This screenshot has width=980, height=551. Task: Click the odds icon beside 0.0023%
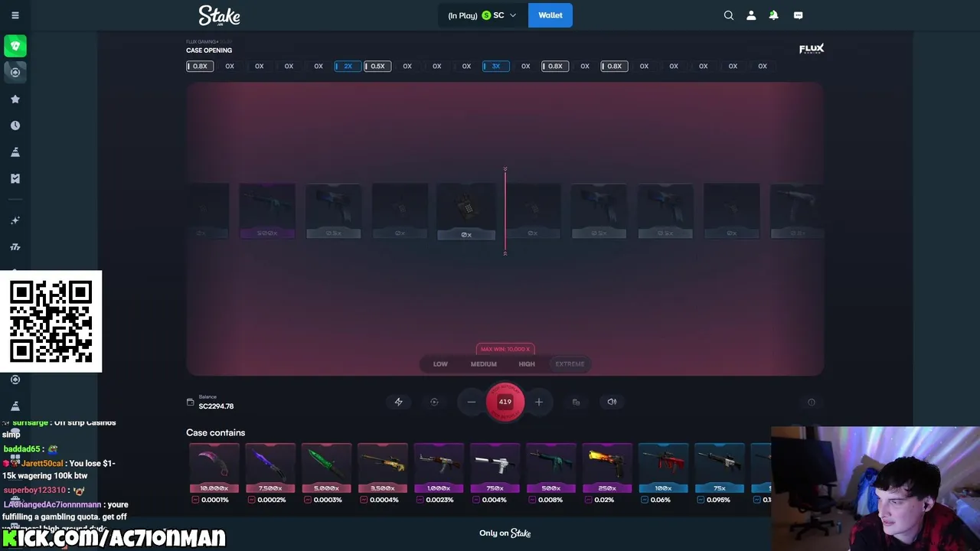coord(420,500)
